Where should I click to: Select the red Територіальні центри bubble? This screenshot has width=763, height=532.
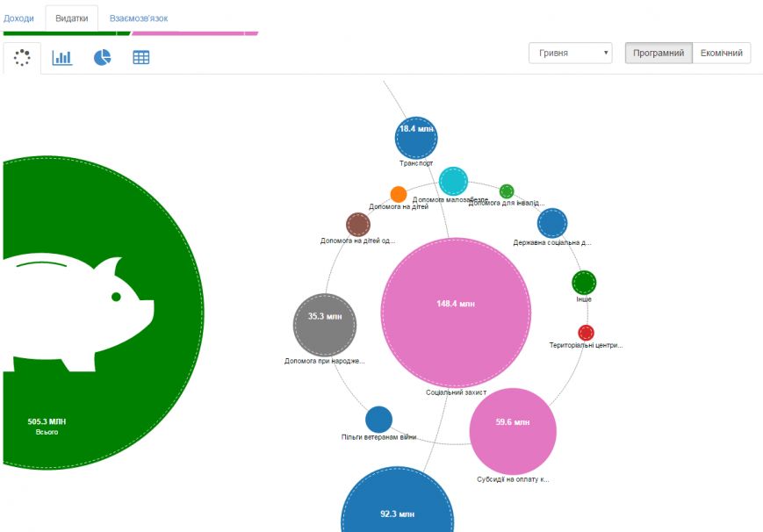[x=586, y=333]
